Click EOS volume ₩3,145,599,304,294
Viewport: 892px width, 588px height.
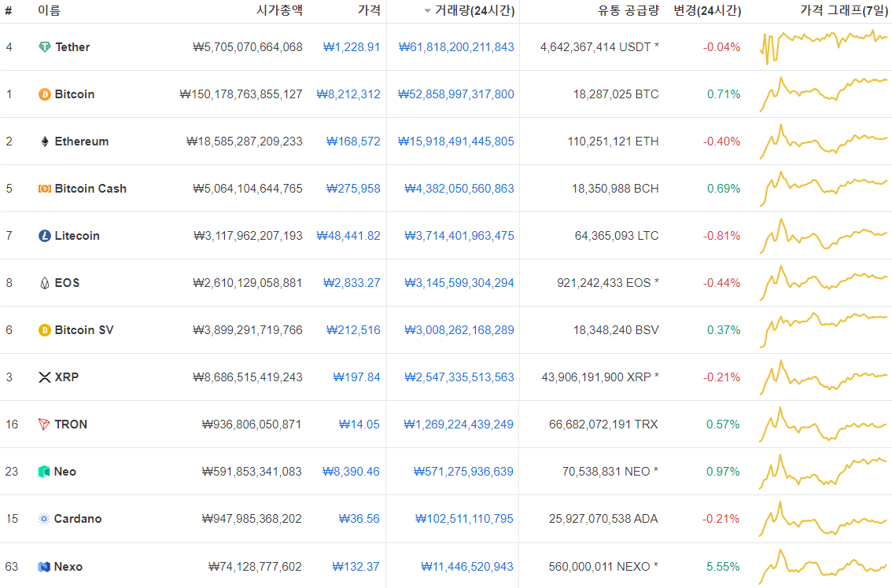pyautogui.click(x=459, y=283)
